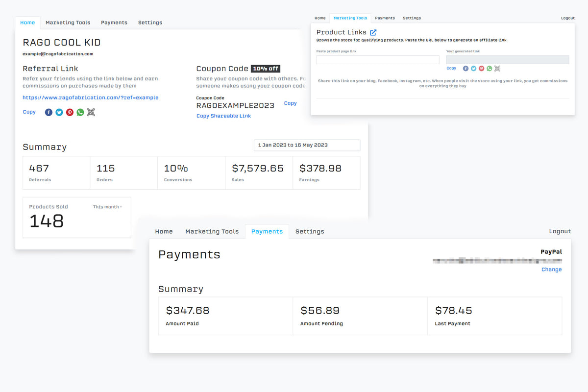Click the Copy Shareable Link link
This screenshot has width=588, height=392.
click(223, 116)
